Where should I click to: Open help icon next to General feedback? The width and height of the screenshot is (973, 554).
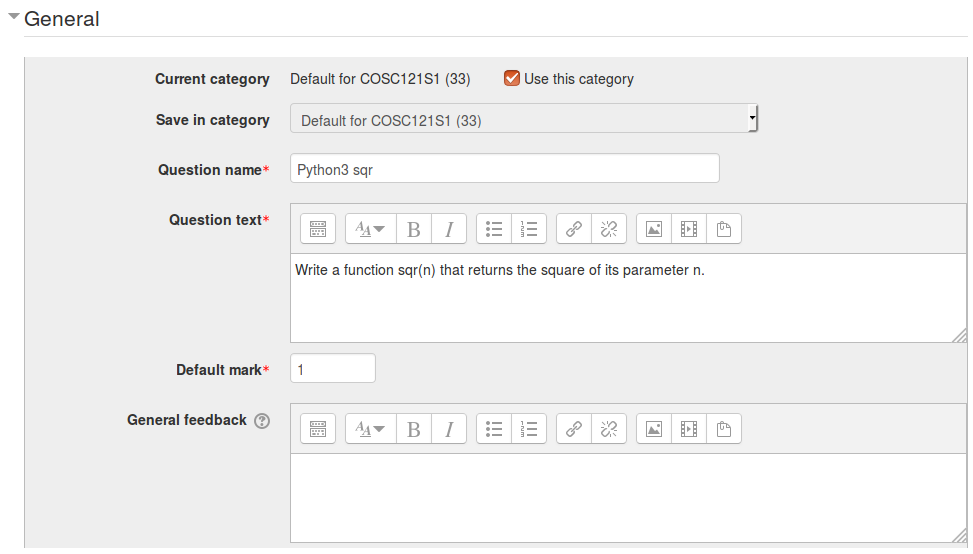click(262, 421)
